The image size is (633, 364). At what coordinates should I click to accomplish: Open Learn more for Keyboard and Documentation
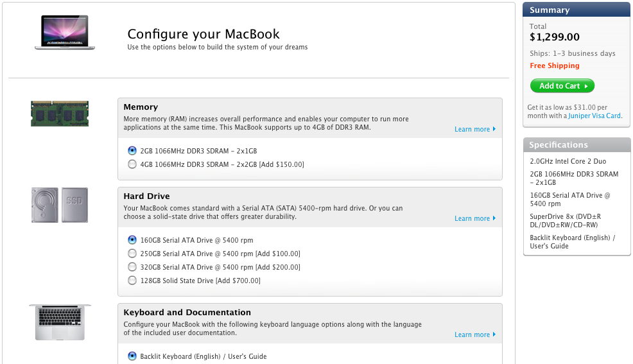pos(474,335)
